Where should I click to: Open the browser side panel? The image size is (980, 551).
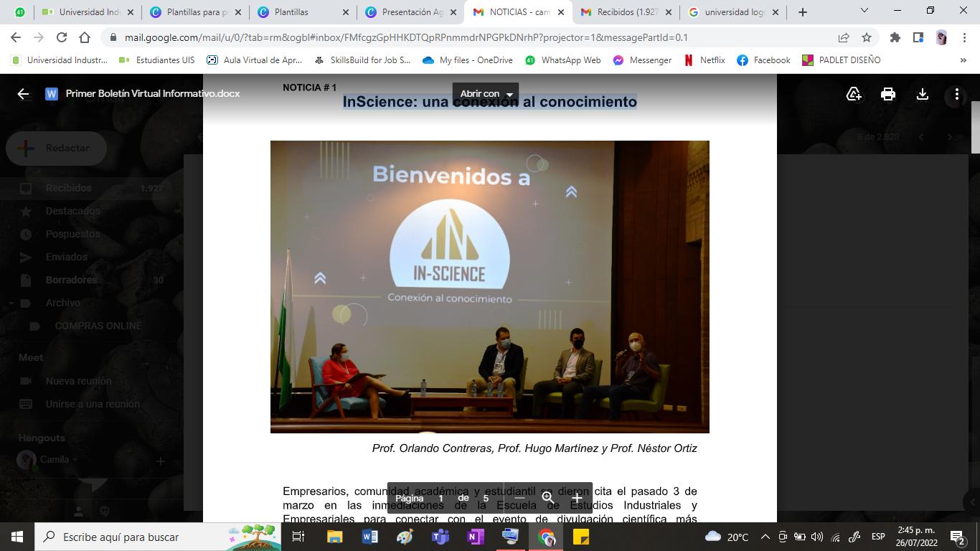pos(918,37)
